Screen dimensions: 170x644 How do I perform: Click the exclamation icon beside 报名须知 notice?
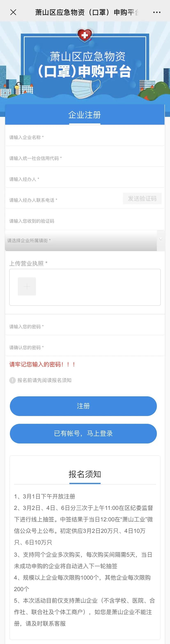tap(13, 380)
